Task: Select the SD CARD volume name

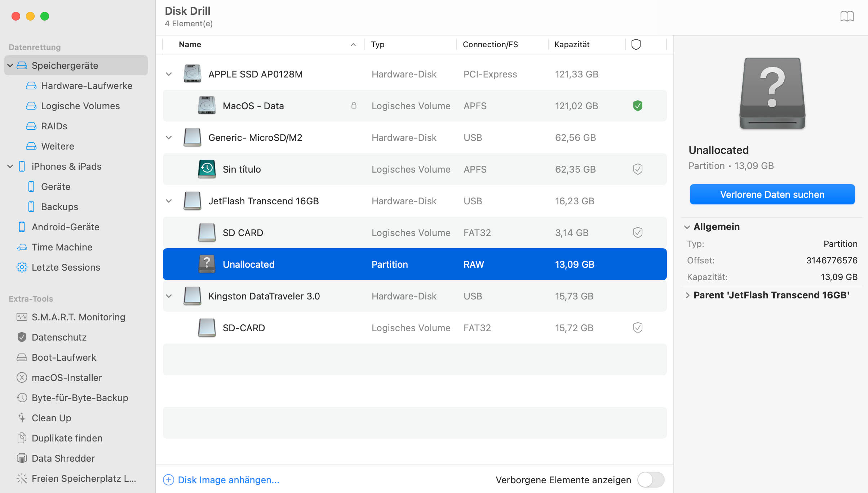Action: pyautogui.click(x=243, y=233)
